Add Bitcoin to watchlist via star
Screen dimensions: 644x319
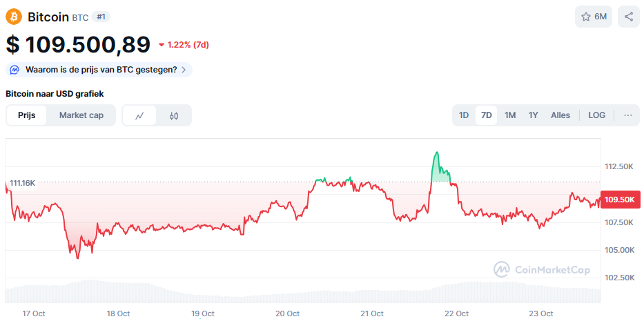pyautogui.click(x=586, y=17)
